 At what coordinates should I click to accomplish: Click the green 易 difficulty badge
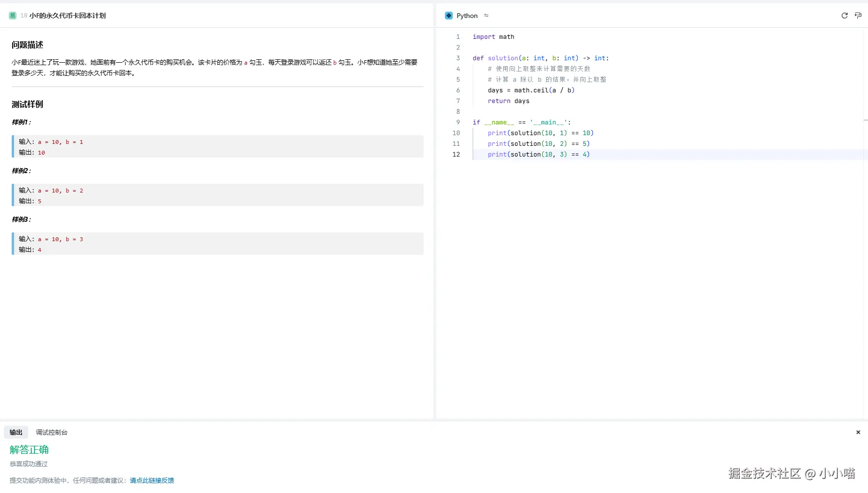(13, 16)
